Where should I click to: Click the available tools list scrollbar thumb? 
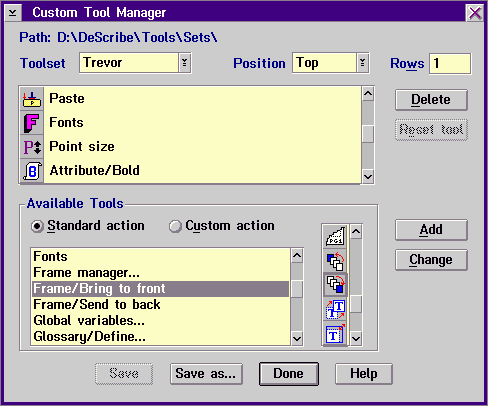[297, 289]
